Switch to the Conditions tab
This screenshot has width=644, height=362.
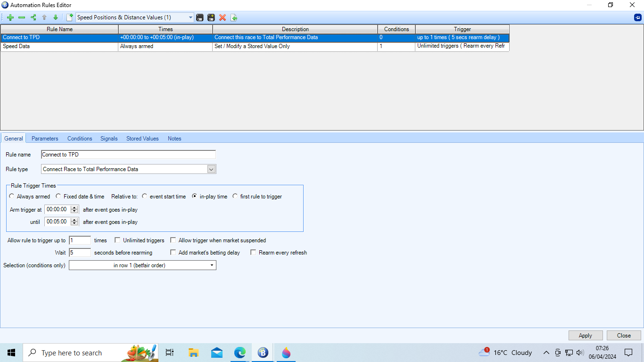click(x=80, y=139)
